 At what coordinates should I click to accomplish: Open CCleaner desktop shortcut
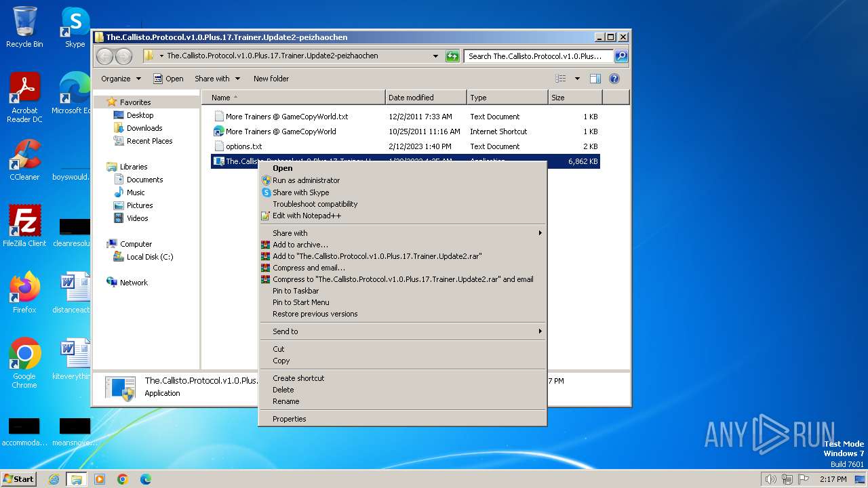coord(24,160)
